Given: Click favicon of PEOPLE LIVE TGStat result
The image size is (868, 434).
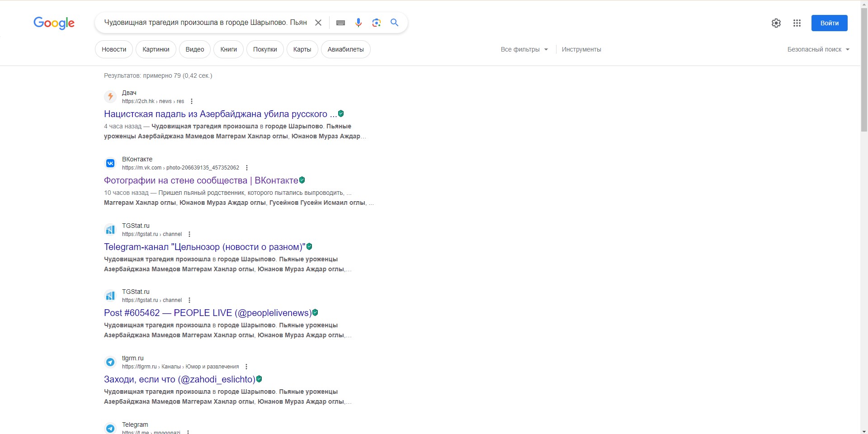Looking at the screenshot, I should 110,296.
